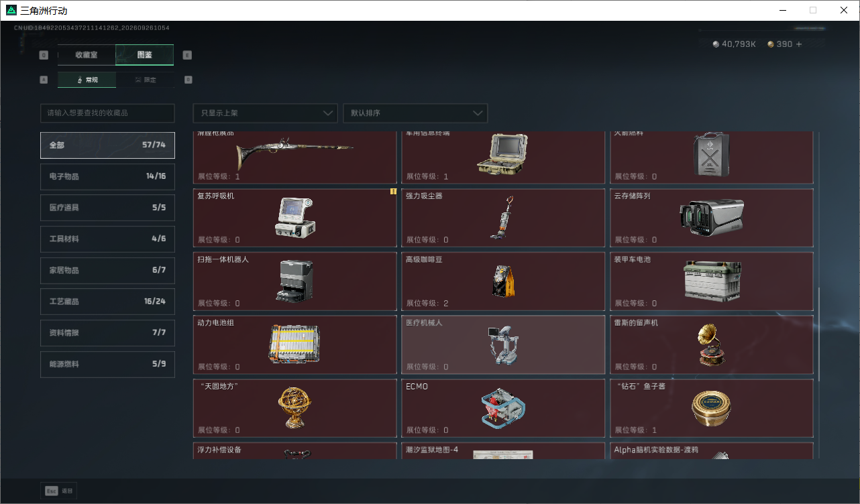Filter by 资料情报 category
This screenshot has width=860, height=504.
(x=107, y=332)
